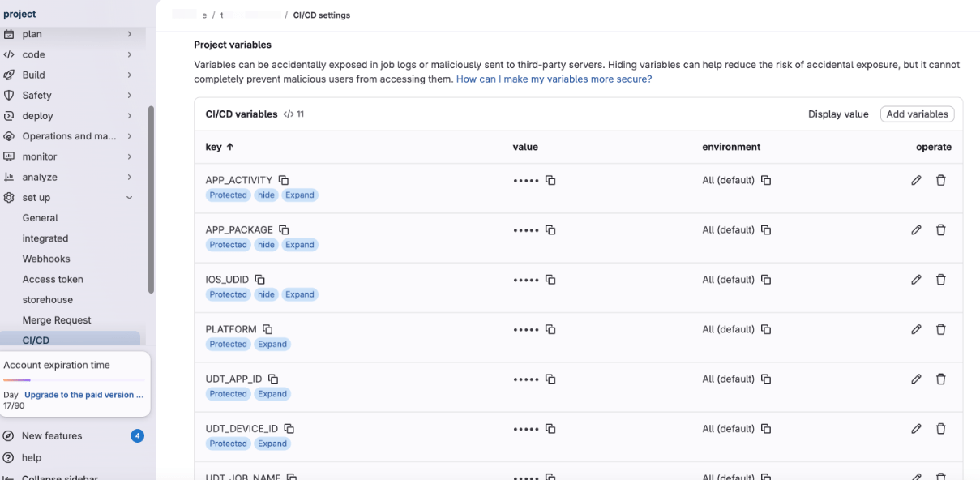The image size is (980, 480).
Task: Open 'How can I make my variables more secure?' link
Action: click(554, 79)
